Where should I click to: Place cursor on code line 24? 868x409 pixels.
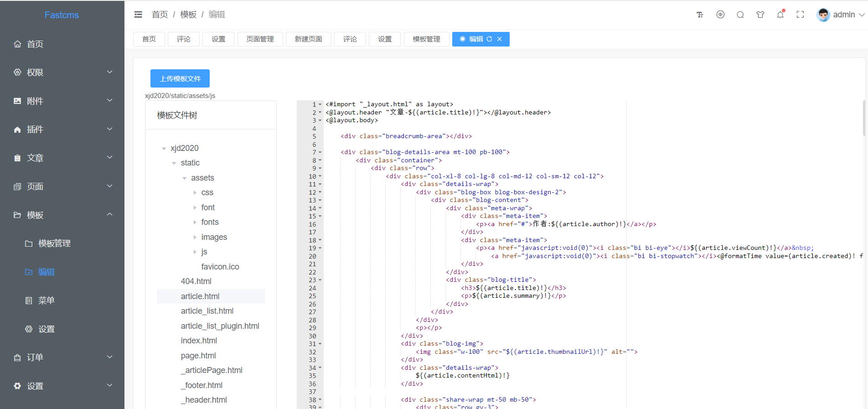(513, 288)
